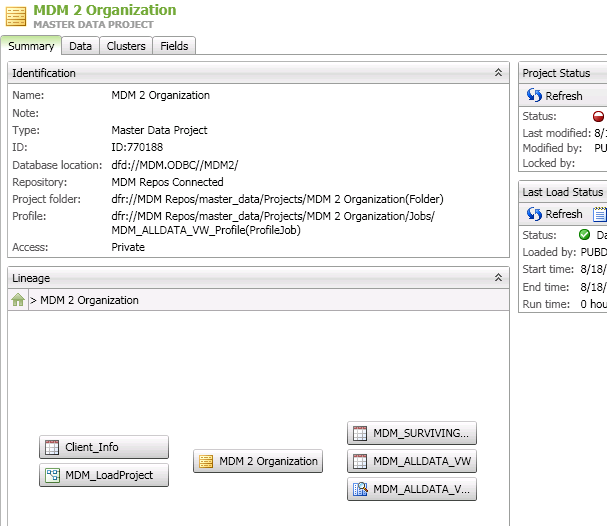Image resolution: width=607 pixels, height=526 pixels.
Task: Collapse the Lineage panel
Action: (x=498, y=278)
